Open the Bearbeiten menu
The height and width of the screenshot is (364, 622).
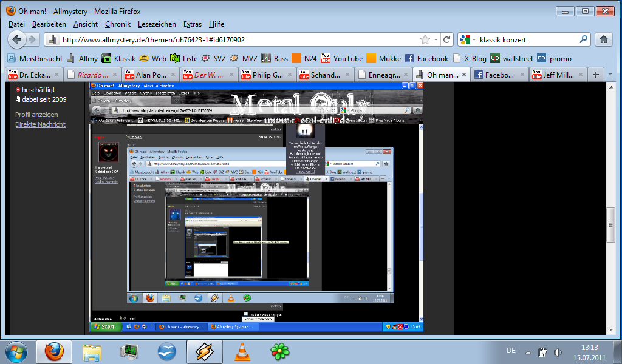click(49, 24)
